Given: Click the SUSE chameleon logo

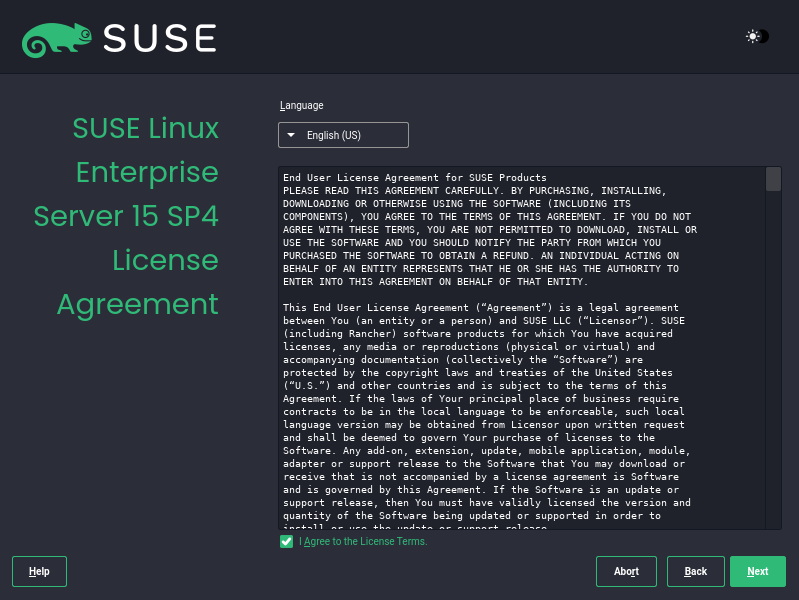Looking at the screenshot, I should pos(57,40).
